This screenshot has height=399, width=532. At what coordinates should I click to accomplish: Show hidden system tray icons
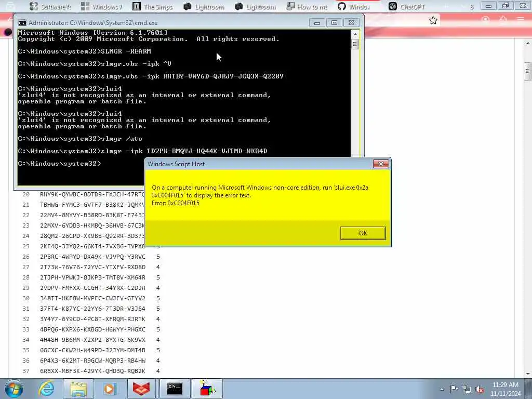[x=442, y=389]
